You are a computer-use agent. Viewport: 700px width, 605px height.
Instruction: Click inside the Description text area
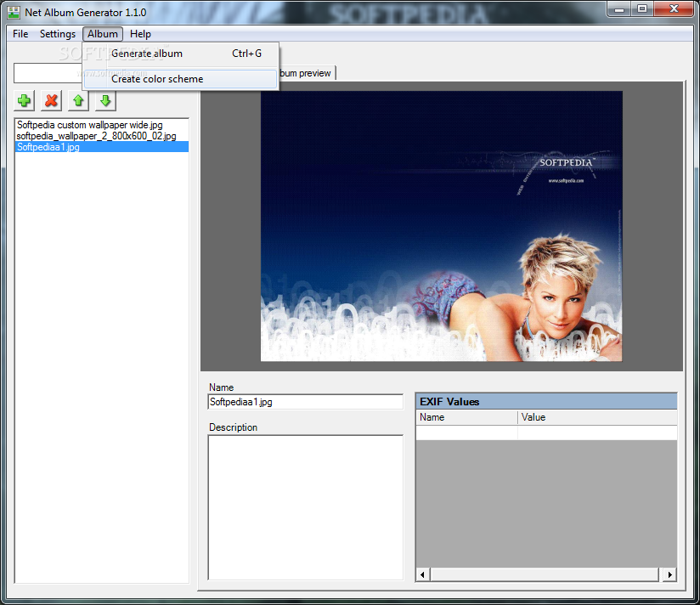[305, 507]
